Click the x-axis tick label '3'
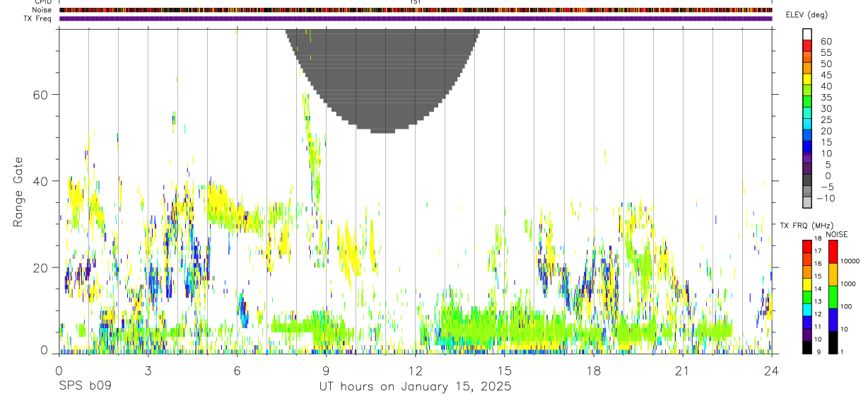Viewport: 868px width, 401px height. [x=148, y=370]
